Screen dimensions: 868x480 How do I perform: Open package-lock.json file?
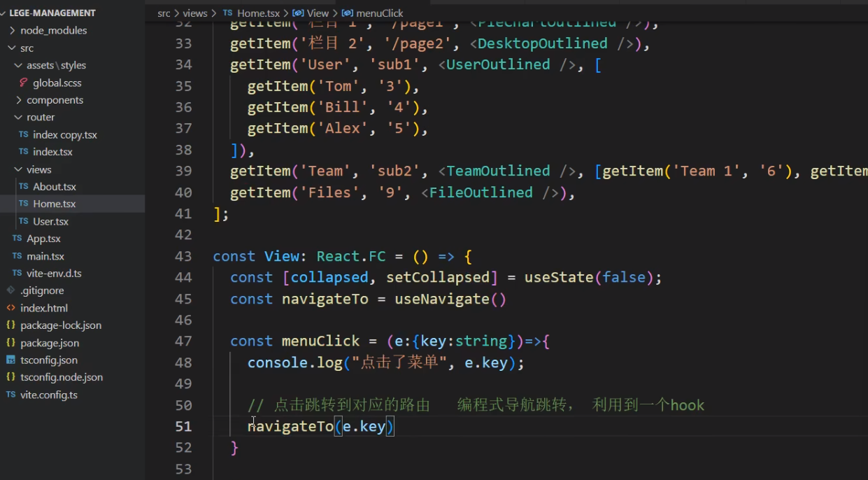click(61, 325)
